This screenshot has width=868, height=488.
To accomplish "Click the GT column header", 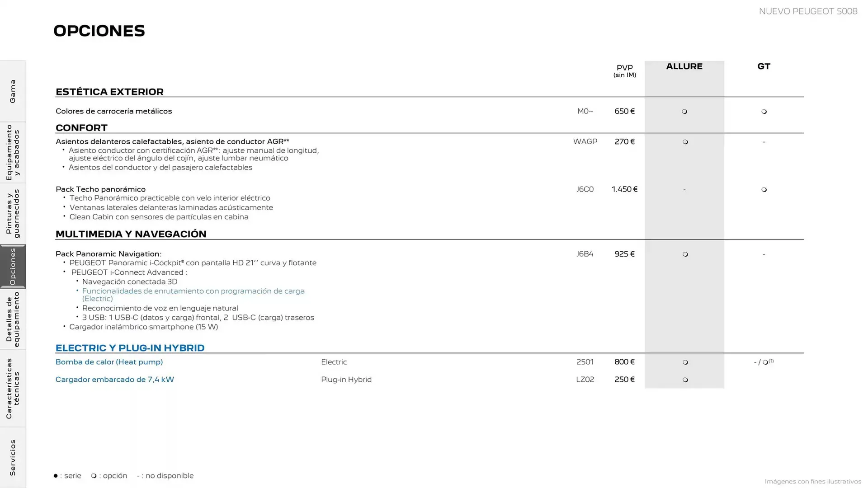I will pos(764,66).
